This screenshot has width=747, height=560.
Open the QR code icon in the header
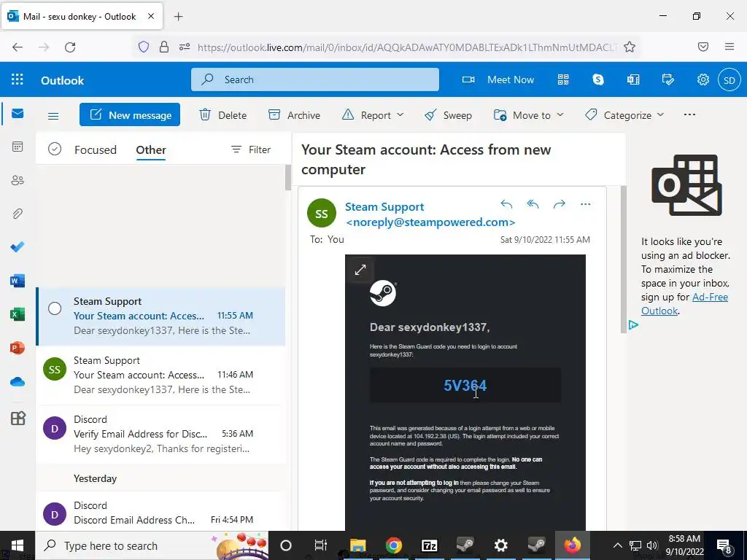click(x=563, y=79)
